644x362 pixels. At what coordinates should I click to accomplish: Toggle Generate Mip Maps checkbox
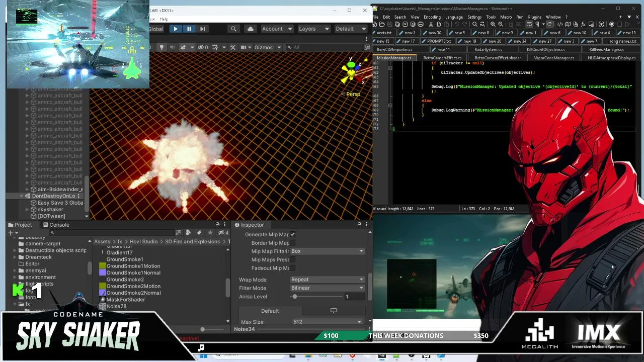point(292,234)
